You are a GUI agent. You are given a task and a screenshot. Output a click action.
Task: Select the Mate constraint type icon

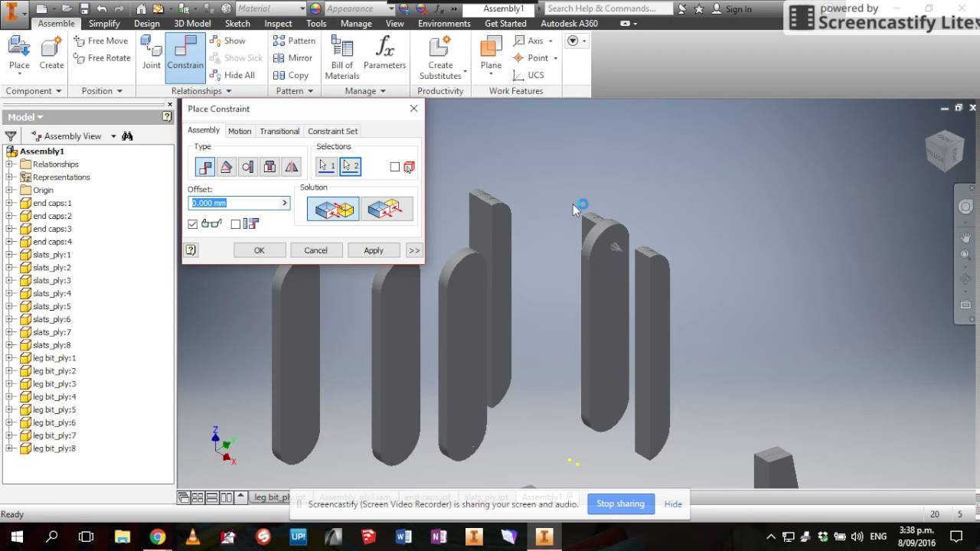[x=204, y=166]
